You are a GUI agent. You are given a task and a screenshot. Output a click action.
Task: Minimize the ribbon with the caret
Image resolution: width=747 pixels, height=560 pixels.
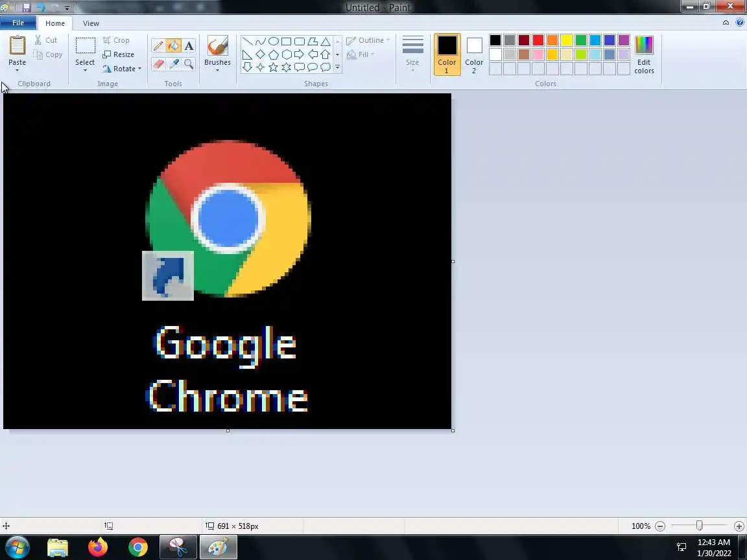(726, 23)
